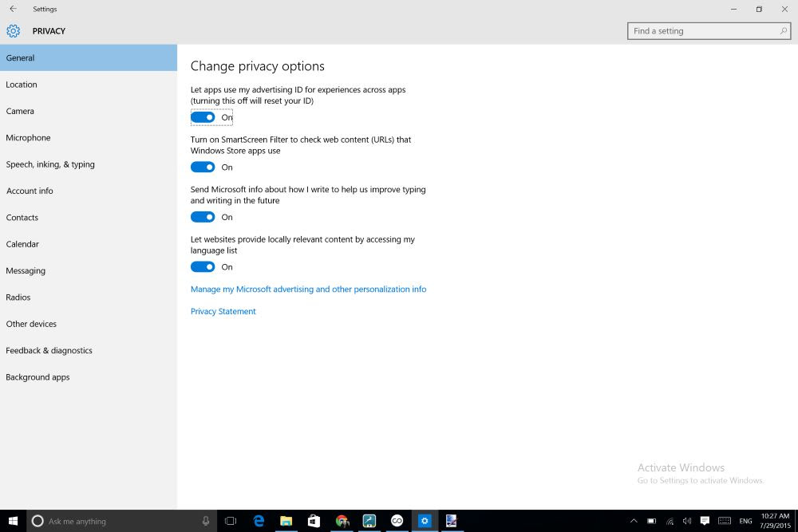This screenshot has width=798, height=532.
Task: Select the General privacy category
Action: point(89,57)
